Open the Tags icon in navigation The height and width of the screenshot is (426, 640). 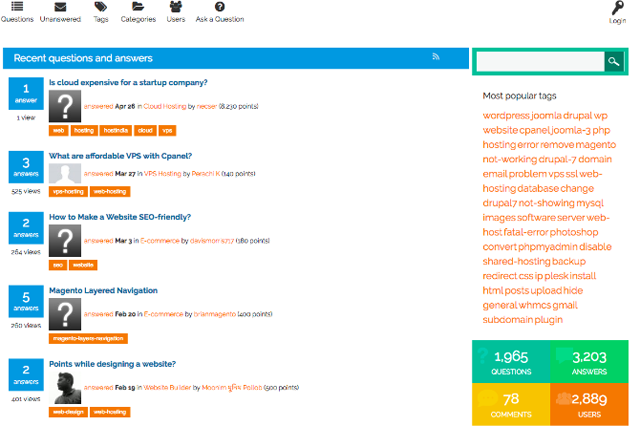(101, 7)
